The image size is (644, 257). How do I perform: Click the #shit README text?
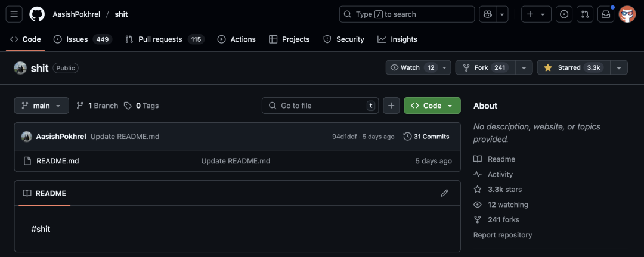41,229
